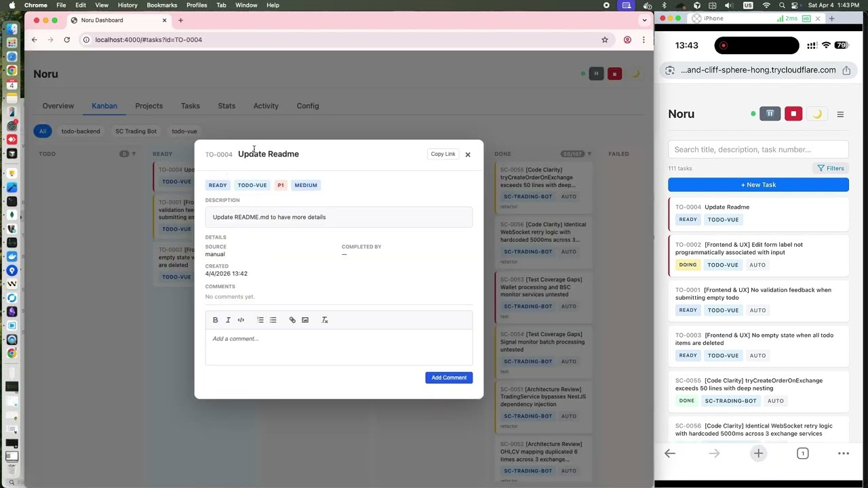Click the READY status tag in modal
This screenshot has height=488, width=868.
point(218,185)
